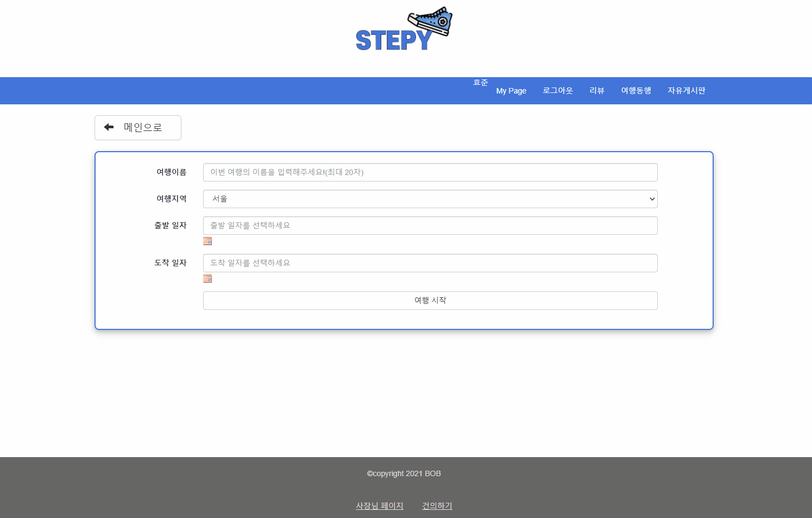Open 리뷰 menu item
Viewport: 812px width, 518px height.
tap(597, 91)
